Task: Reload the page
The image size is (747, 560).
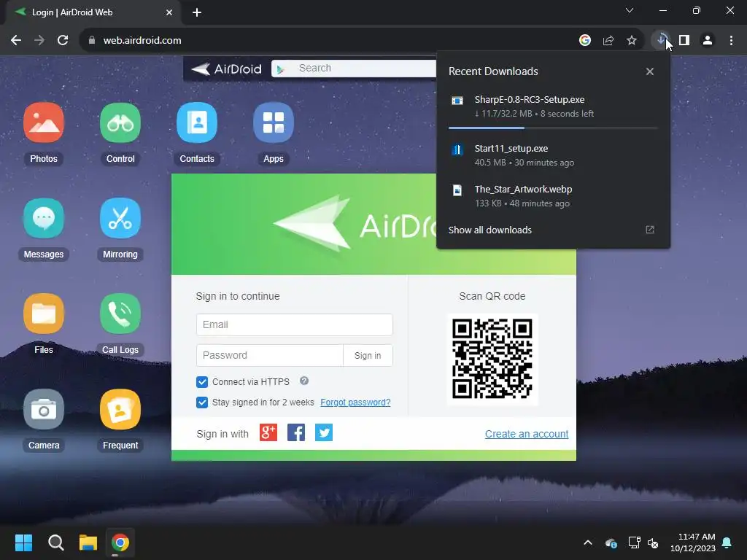Action: click(x=63, y=41)
